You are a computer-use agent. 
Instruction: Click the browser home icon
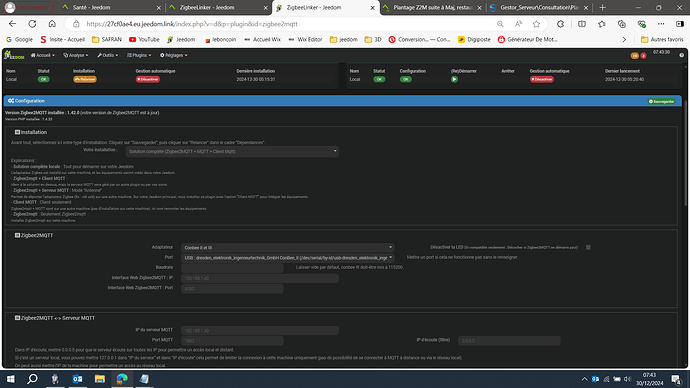52,24
